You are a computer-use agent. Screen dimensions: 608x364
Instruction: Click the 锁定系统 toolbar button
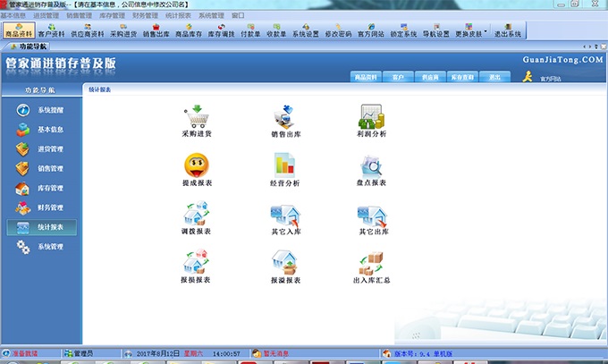(403, 30)
